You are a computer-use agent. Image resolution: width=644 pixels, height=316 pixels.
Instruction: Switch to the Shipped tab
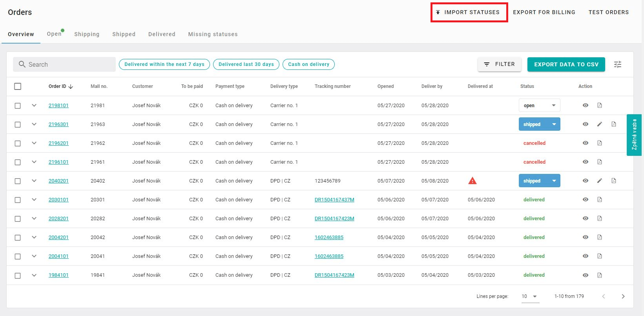(x=124, y=34)
